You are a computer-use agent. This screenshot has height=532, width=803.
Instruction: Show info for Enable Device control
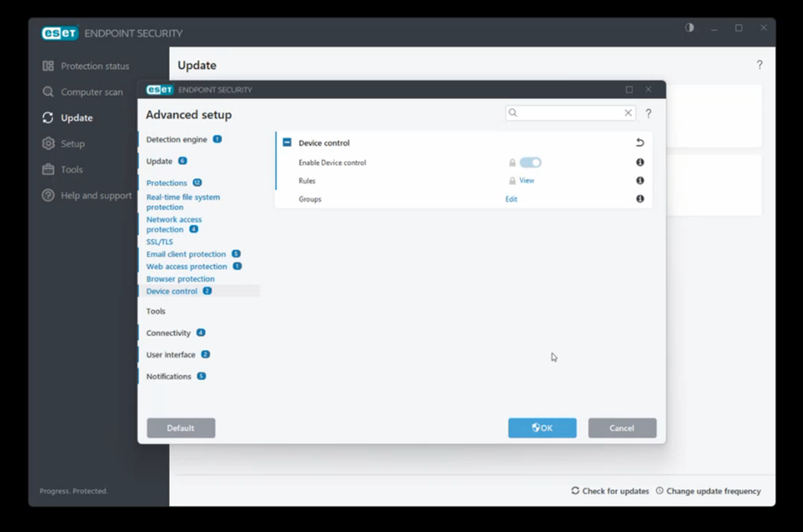coord(640,162)
